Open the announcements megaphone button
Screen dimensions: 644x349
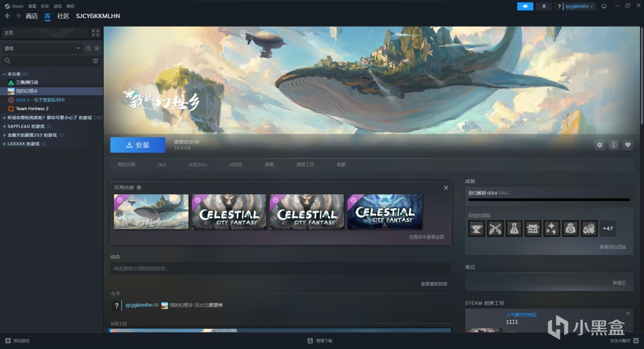[x=525, y=6]
